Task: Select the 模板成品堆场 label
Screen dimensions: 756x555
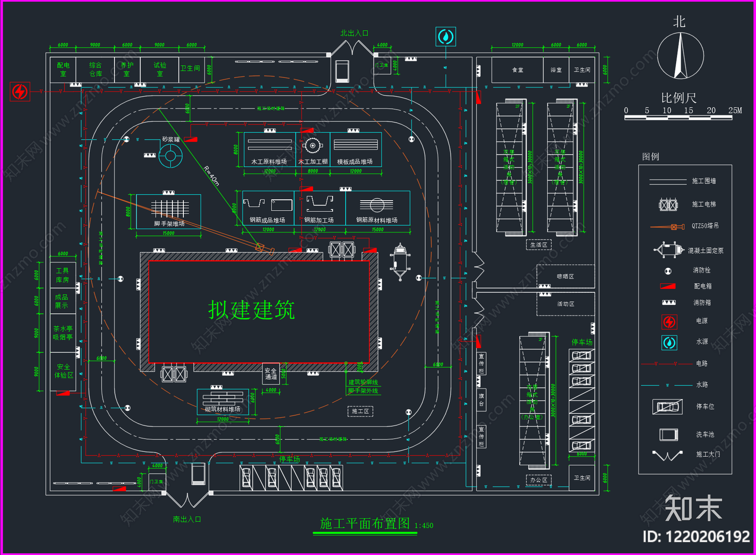Action: click(355, 162)
